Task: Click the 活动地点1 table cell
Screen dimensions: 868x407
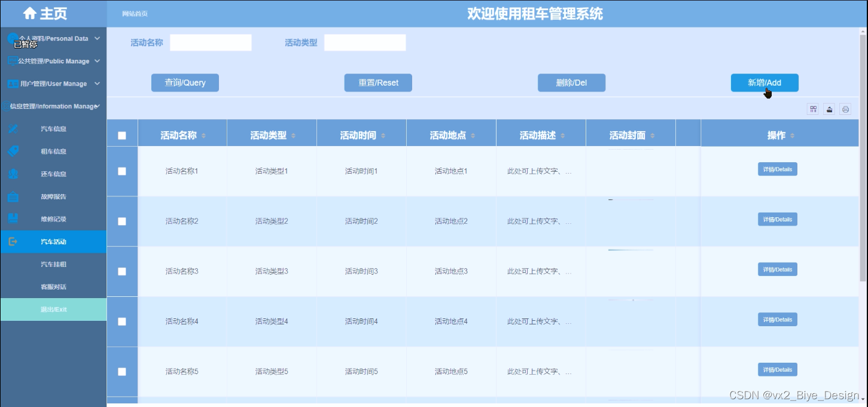Action: tap(451, 171)
